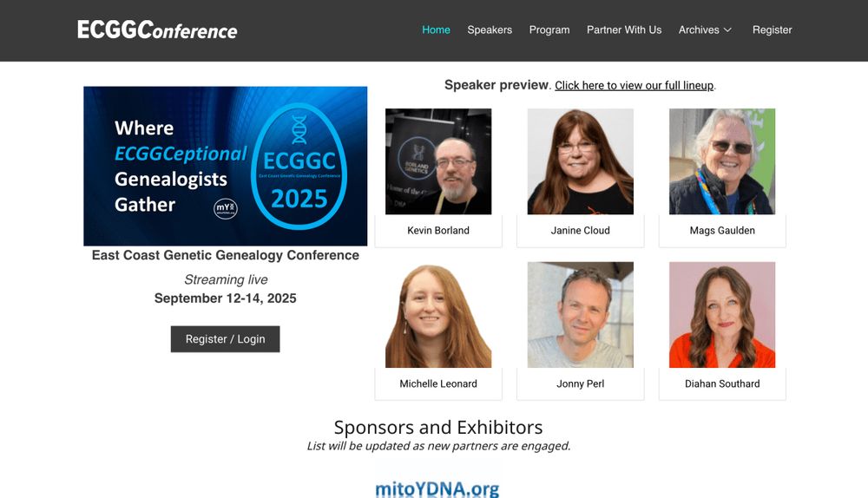This screenshot has height=498, width=868.
Task: Follow the 'view our full lineup' link
Action: pos(635,85)
